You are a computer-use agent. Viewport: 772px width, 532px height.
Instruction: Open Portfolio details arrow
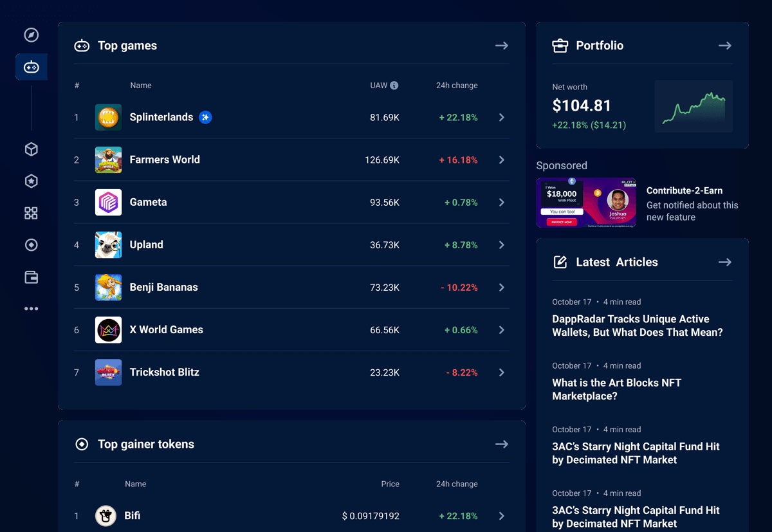click(725, 46)
